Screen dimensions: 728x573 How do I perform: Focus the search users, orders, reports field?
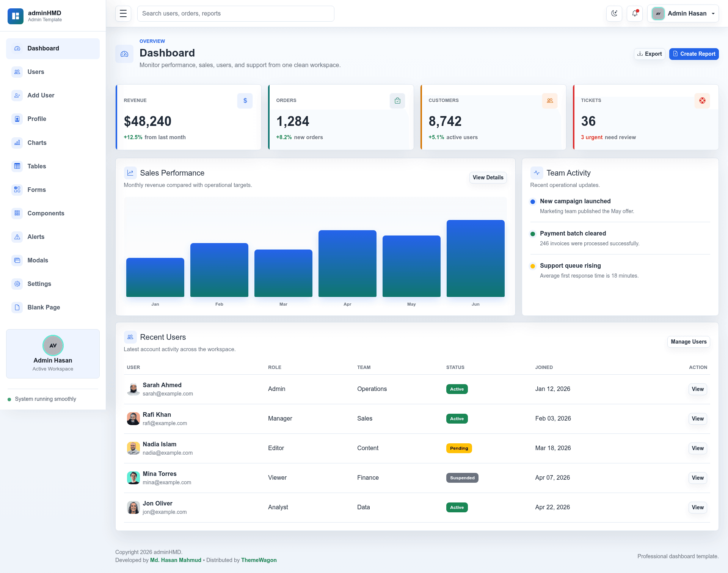point(236,14)
